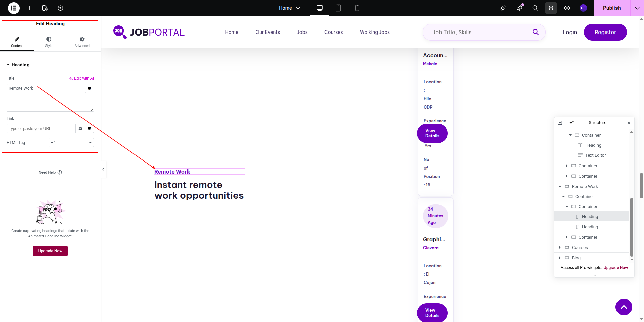The height and width of the screenshot is (322, 644).
Task: Open the Add Element plus icon
Action: pos(30,8)
